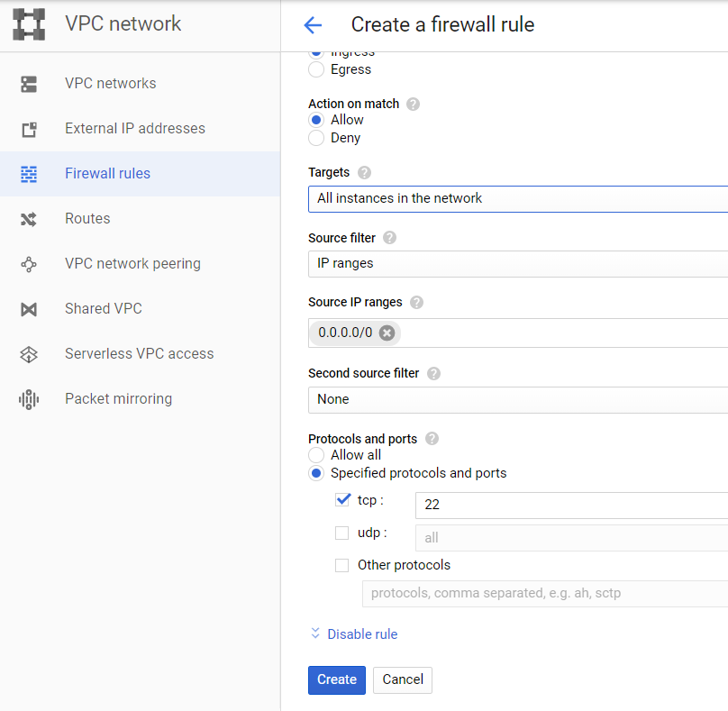This screenshot has width=728, height=711.
Task: Click the VPC networks sidebar icon
Action: click(x=29, y=84)
